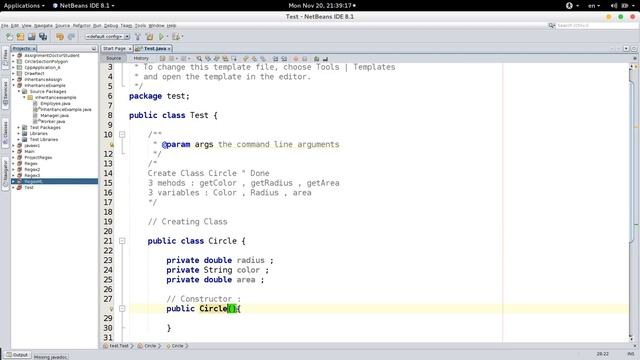Viewport: 640px width, 360px height.
Task: Select the ProjectRegex project
Action: click(x=38, y=158)
